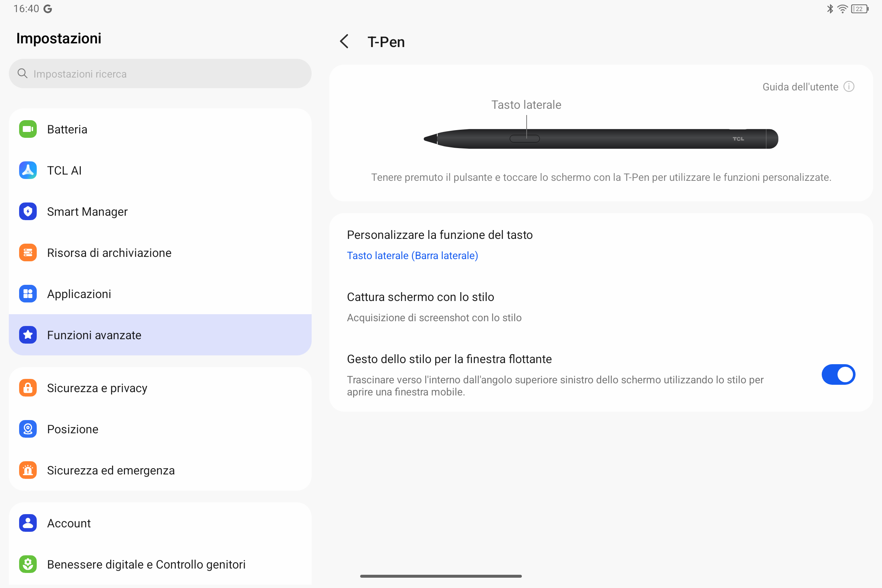Image resolution: width=882 pixels, height=588 pixels.
Task: Tap the T-Pen page title
Action: pyautogui.click(x=386, y=42)
